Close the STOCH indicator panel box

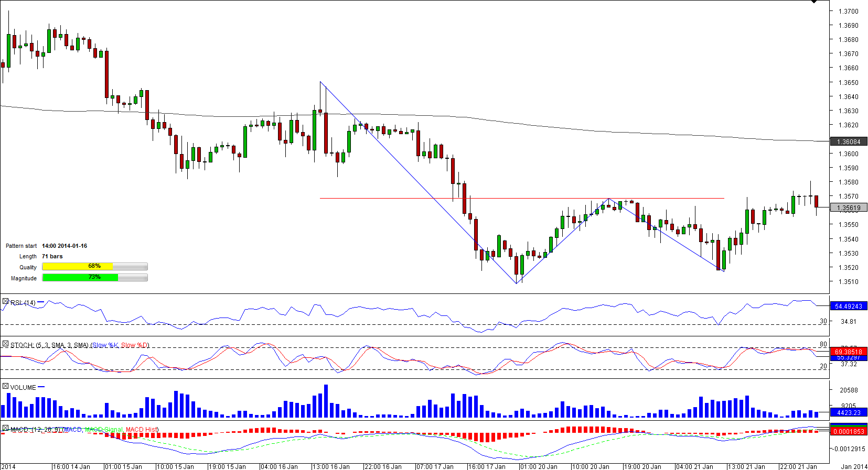click(x=5, y=344)
